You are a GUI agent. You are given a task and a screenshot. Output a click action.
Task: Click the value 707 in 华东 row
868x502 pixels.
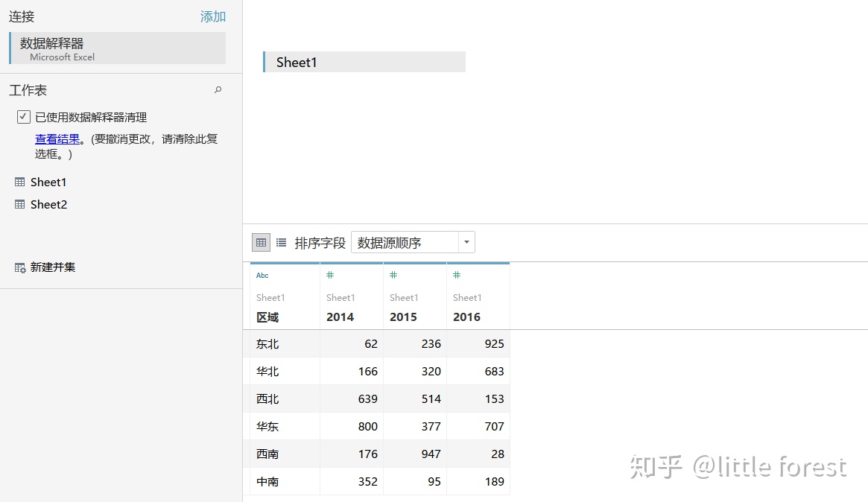494,427
